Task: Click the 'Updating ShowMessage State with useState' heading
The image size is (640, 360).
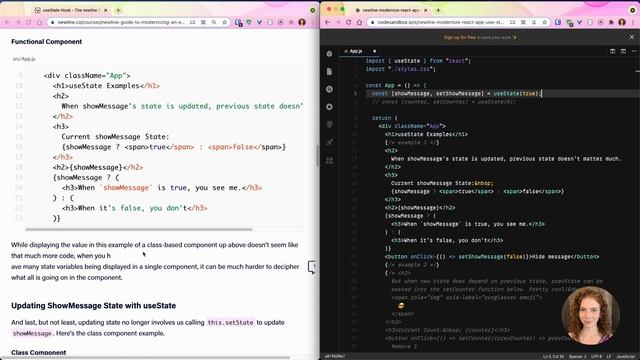Action: click(x=93, y=306)
